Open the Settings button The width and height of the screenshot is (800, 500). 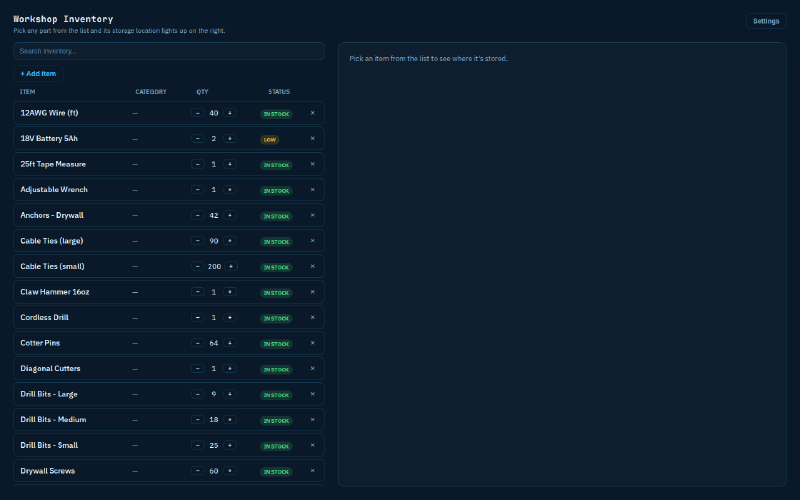[x=766, y=21]
